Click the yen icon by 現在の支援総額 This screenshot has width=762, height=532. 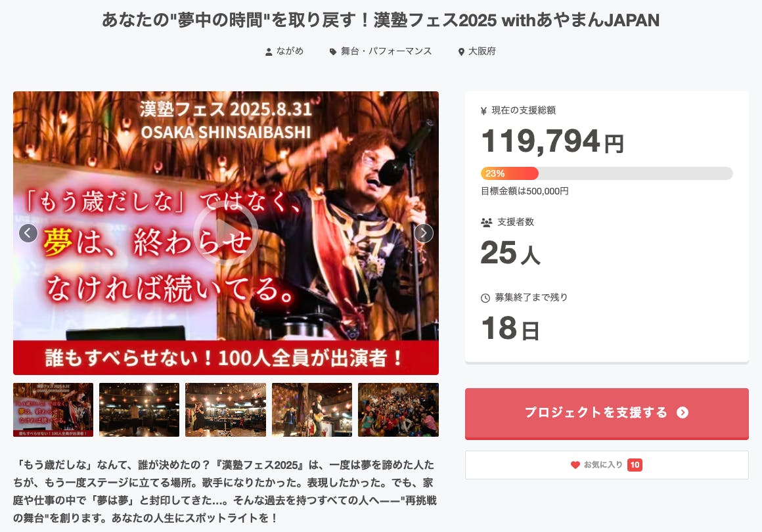coord(483,111)
